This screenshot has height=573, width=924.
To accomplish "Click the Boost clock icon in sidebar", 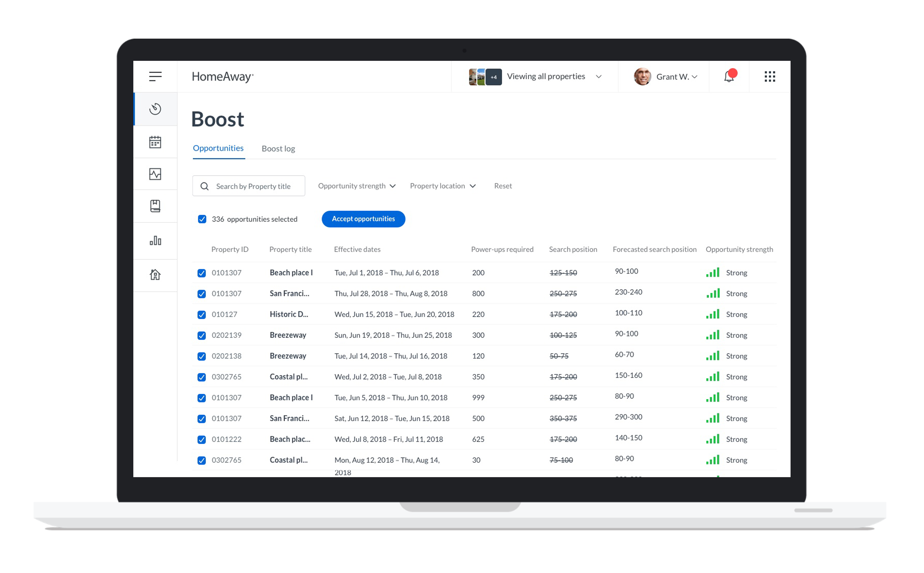I will (155, 109).
